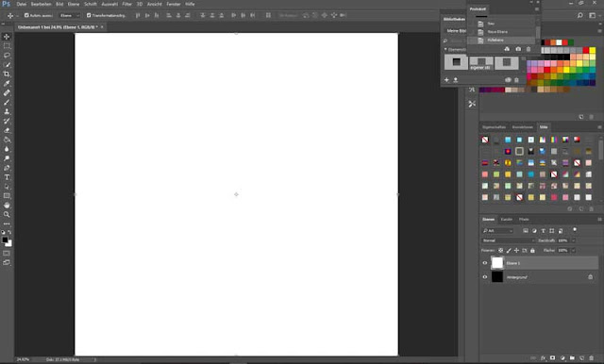Delete layer with trash icon in Ebenen panel
Image resolution: width=604 pixels, height=364 pixels.
click(592, 357)
